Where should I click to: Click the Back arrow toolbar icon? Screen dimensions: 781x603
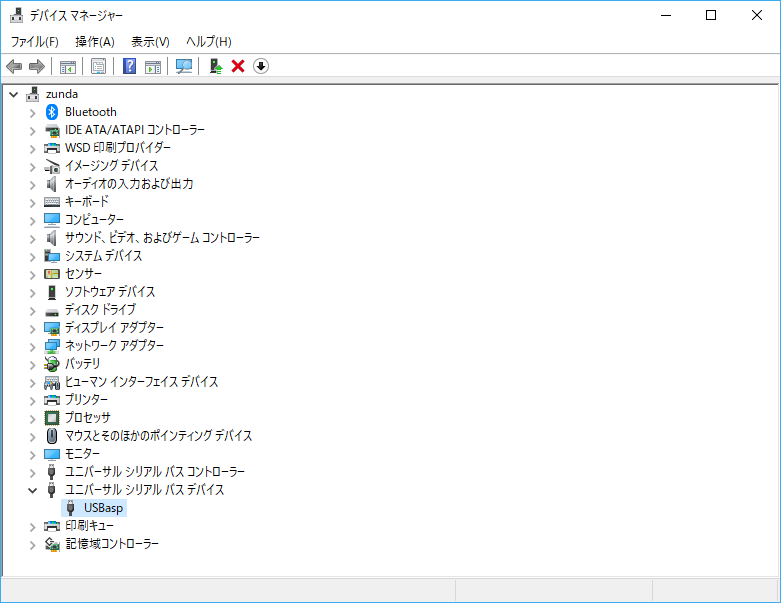[14, 66]
